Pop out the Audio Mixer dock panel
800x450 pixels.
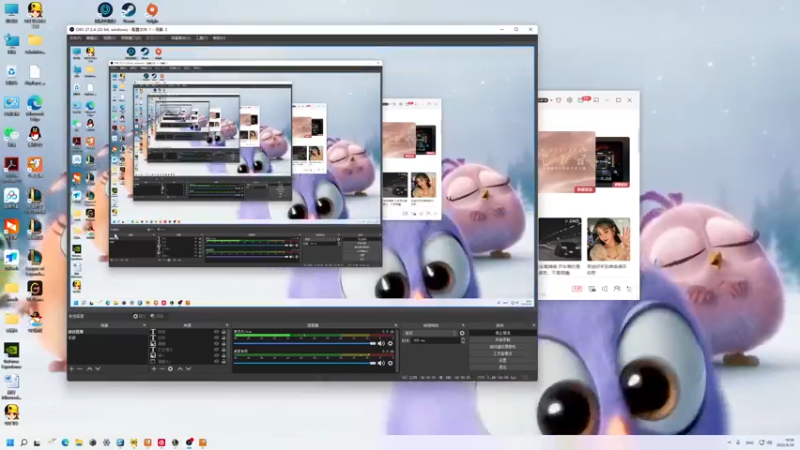coord(396,325)
